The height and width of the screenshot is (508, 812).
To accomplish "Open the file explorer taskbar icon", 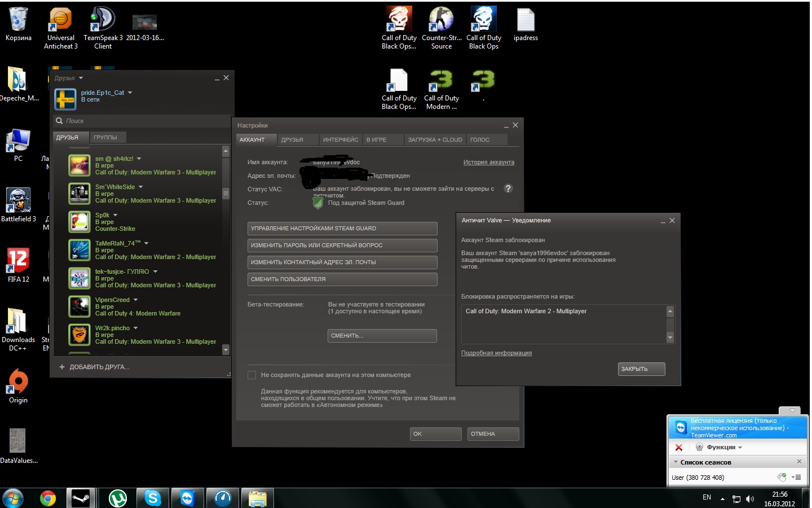I will coord(258,498).
